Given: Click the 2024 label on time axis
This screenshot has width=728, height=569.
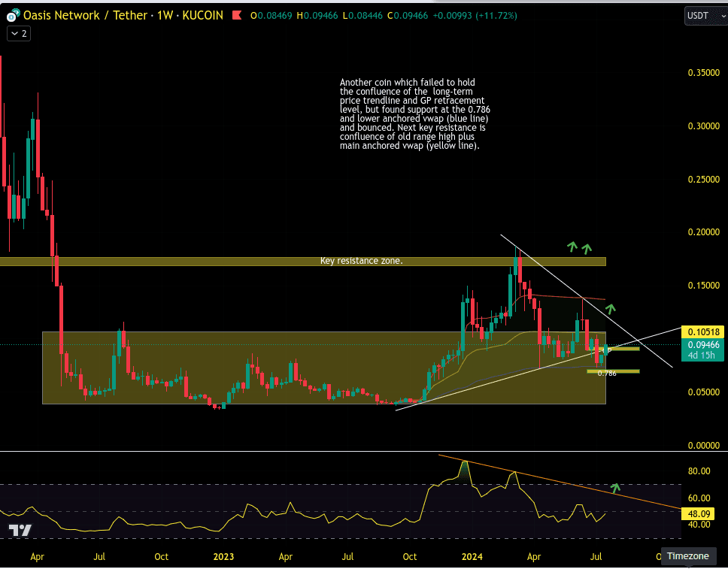Looking at the screenshot, I should pos(472,556).
